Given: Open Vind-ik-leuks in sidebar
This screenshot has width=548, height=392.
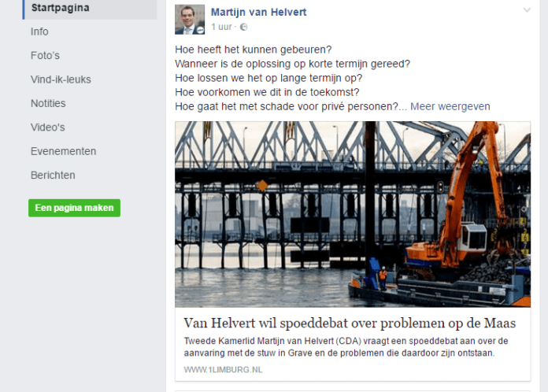Looking at the screenshot, I should pos(61,80).
